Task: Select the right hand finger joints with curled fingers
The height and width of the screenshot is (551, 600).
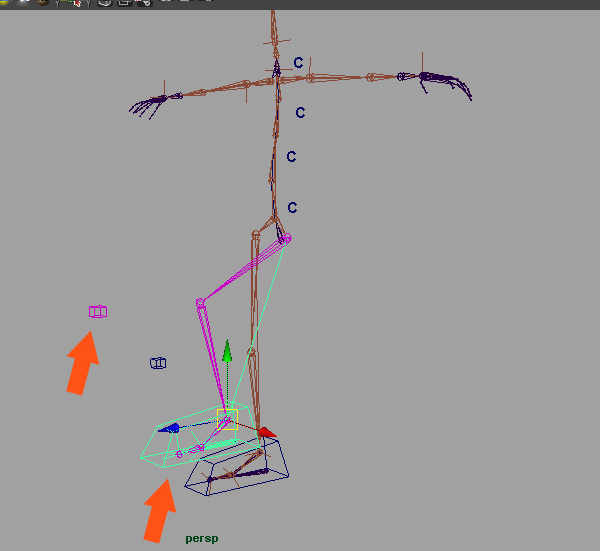Action: [445, 85]
